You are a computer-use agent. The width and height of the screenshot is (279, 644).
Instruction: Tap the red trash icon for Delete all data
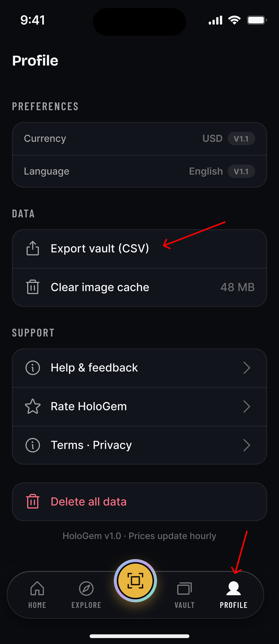click(x=33, y=501)
